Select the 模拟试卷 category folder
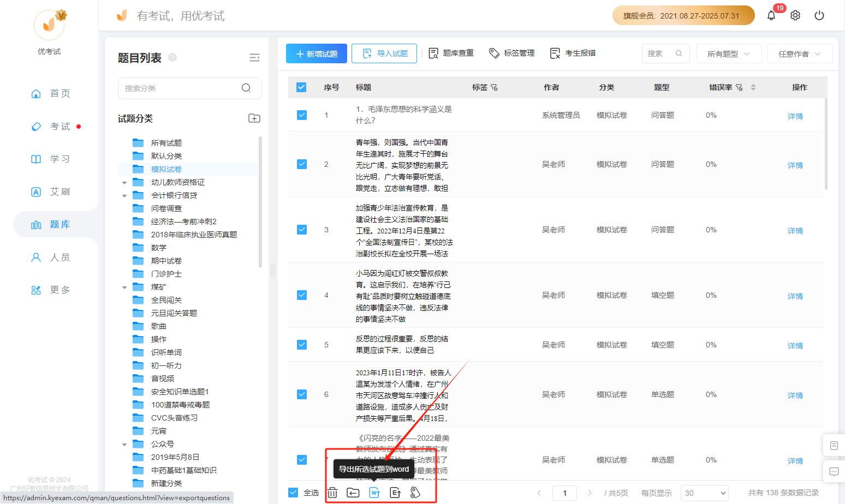845x504 pixels. coord(166,169)
